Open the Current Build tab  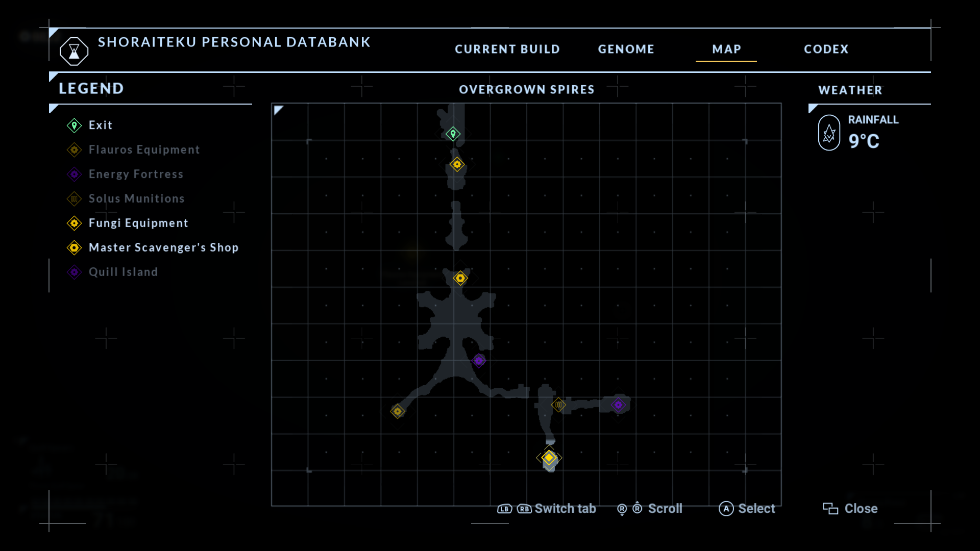click(x=507, y=49)
